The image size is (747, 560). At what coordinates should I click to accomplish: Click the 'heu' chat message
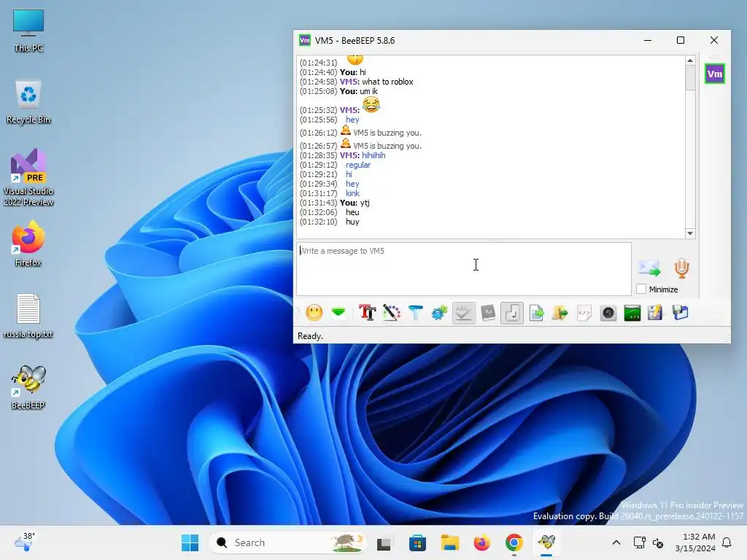tap(352, 212)
